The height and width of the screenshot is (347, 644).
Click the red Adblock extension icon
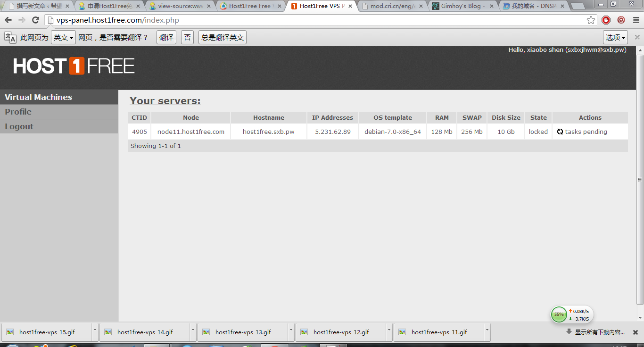606,20
